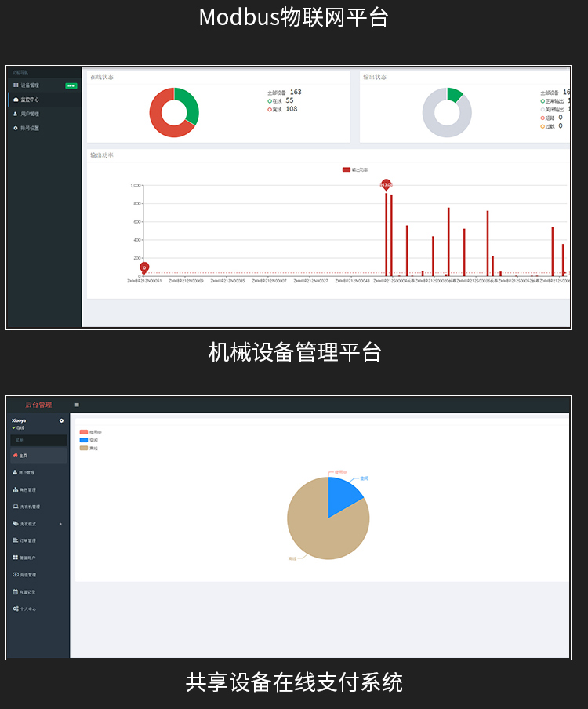Screen dimensions: 588x709
Task: Open 设备管理 in the top sidebar
Action: (30, 85)
